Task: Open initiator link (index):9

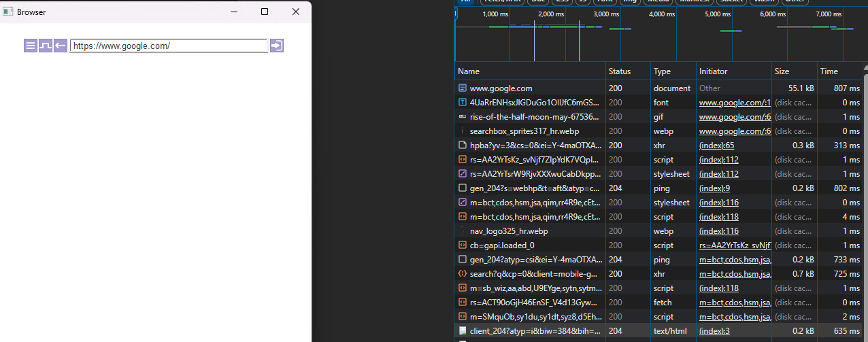Action: (714, 188)
